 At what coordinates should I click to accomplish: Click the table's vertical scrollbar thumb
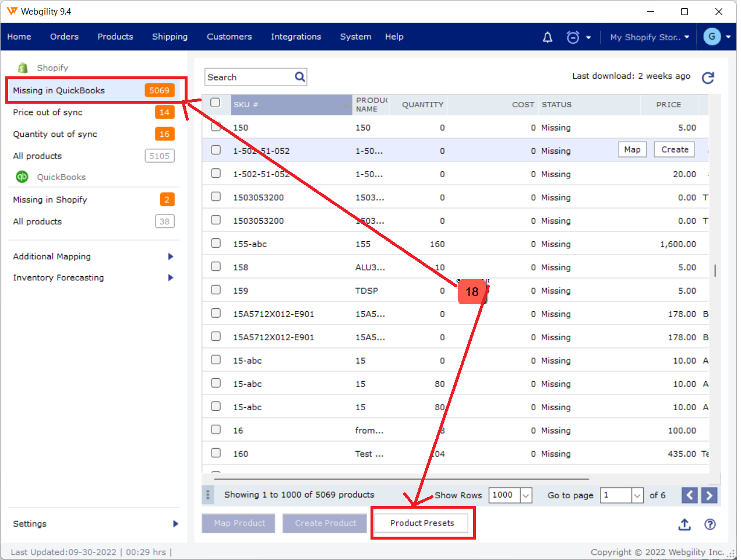tap(715, 270)
